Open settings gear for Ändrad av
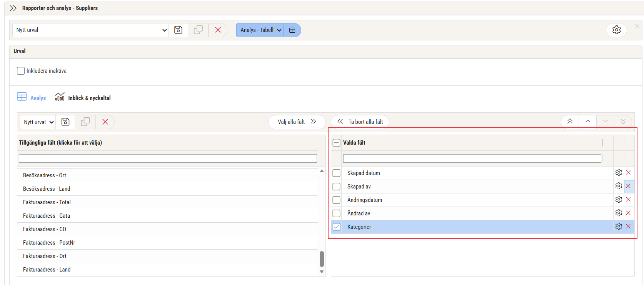 click(619, 213)
